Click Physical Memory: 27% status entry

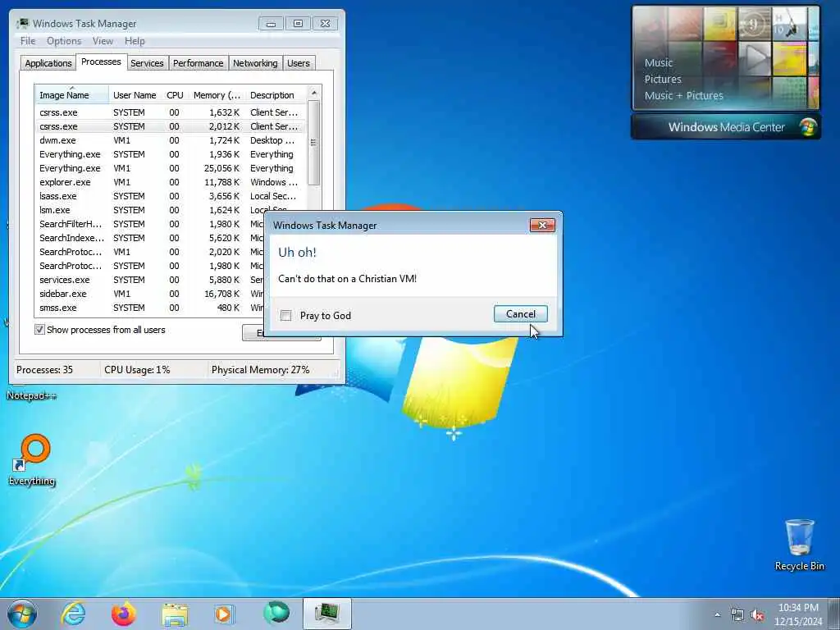[260, 370]
